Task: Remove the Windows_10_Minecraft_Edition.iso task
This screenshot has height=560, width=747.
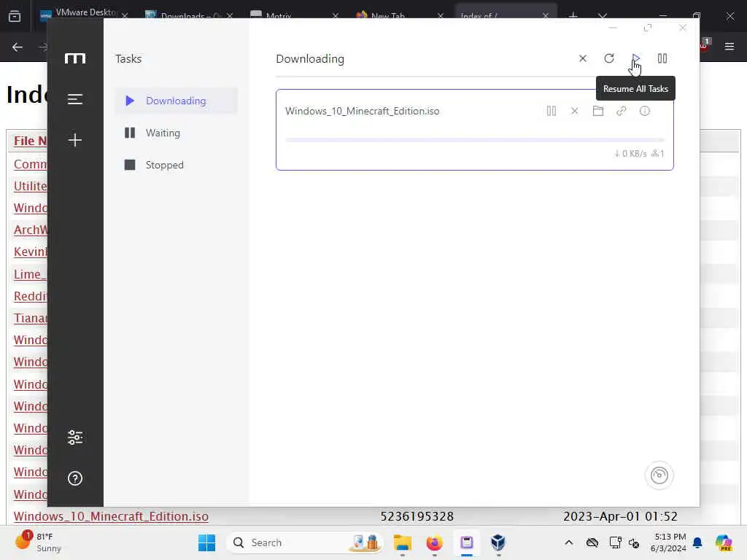Action: tap(575, 111)
